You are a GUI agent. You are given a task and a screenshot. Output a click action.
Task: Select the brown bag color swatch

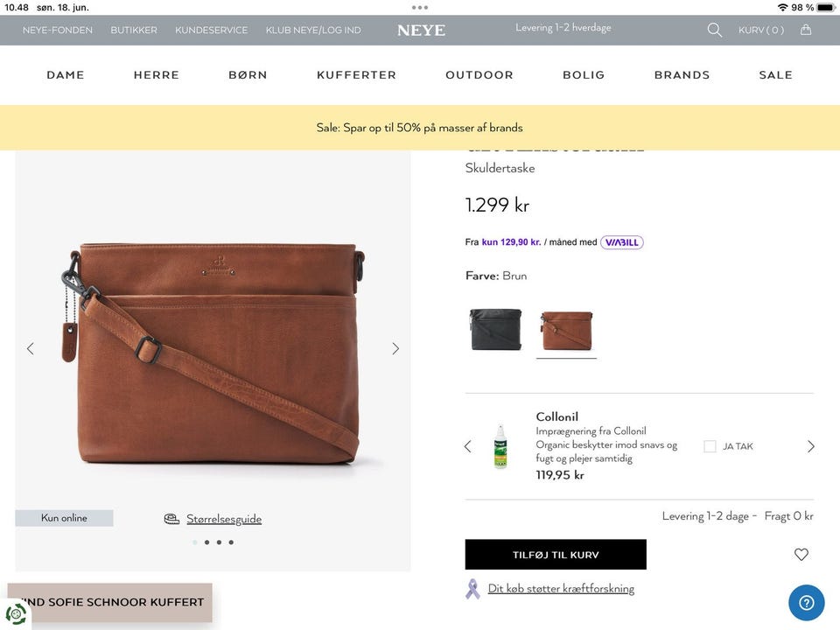tap(566, 330)
